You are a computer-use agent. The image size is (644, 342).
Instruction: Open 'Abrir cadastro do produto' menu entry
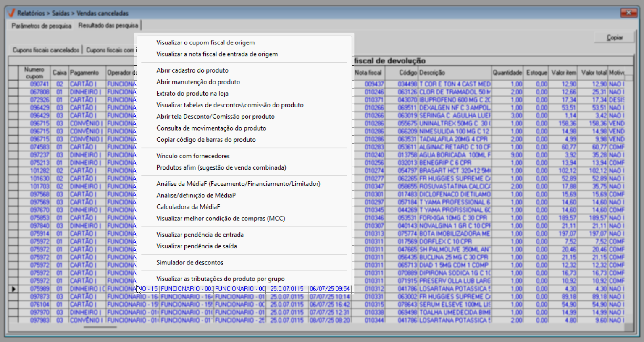192,70
